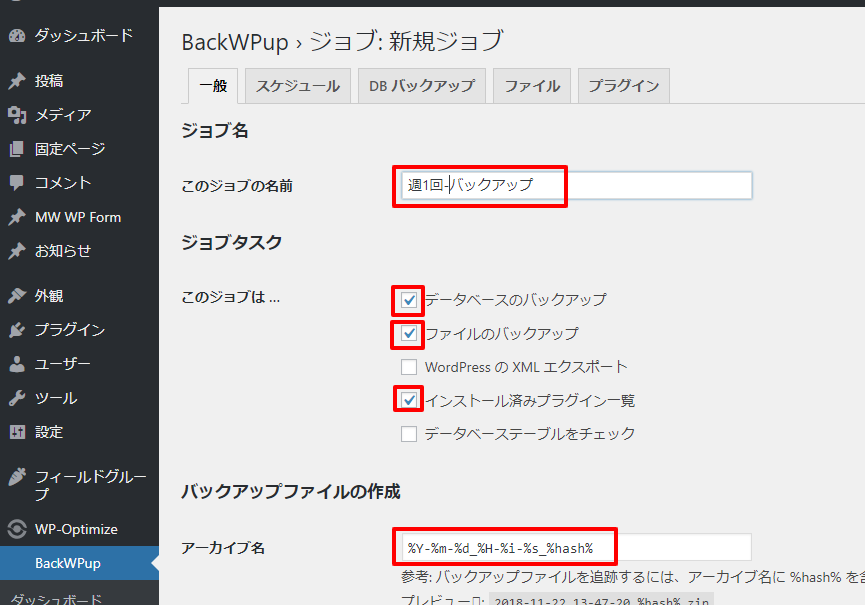Uncheck the データベースのバックアップ checkbox

coord(409,299)
